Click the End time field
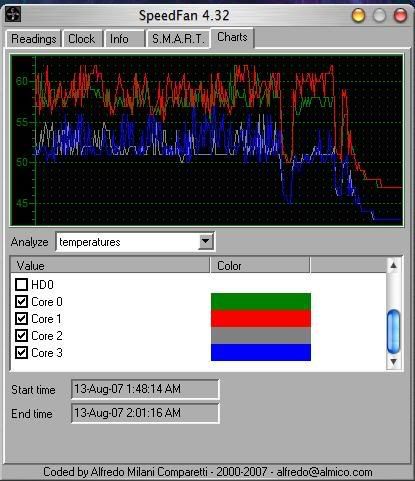The width and height of the screenshot is (415, 481). (145, 413)
